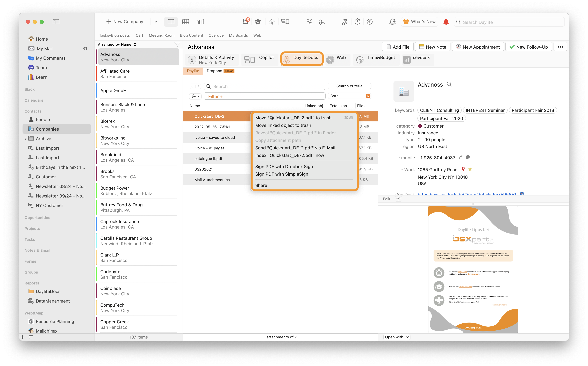Open the more actions ellipsis button
Screen dimensions: 588x366
pyautogui.click(x=560, y=47)
